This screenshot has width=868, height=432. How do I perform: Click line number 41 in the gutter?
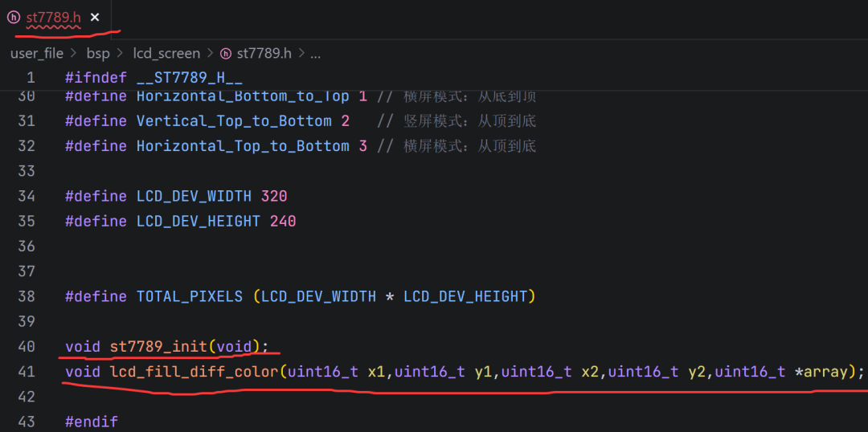[27, 371]
